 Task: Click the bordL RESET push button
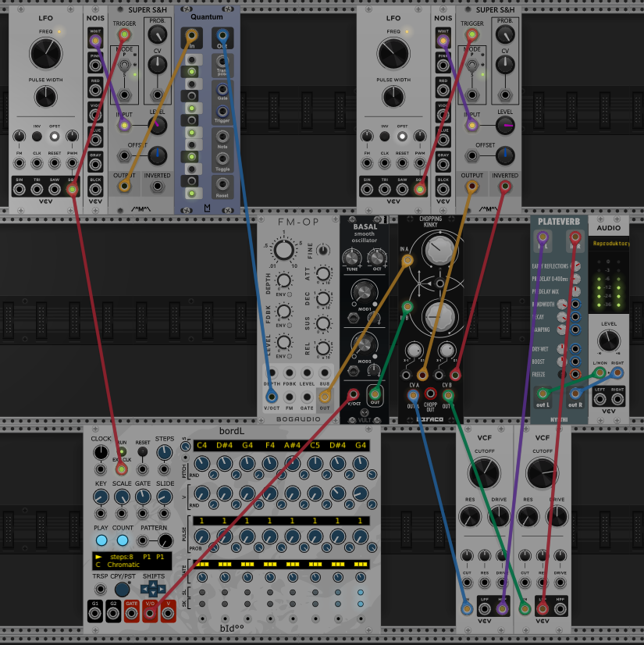click(x=142, y=451)
